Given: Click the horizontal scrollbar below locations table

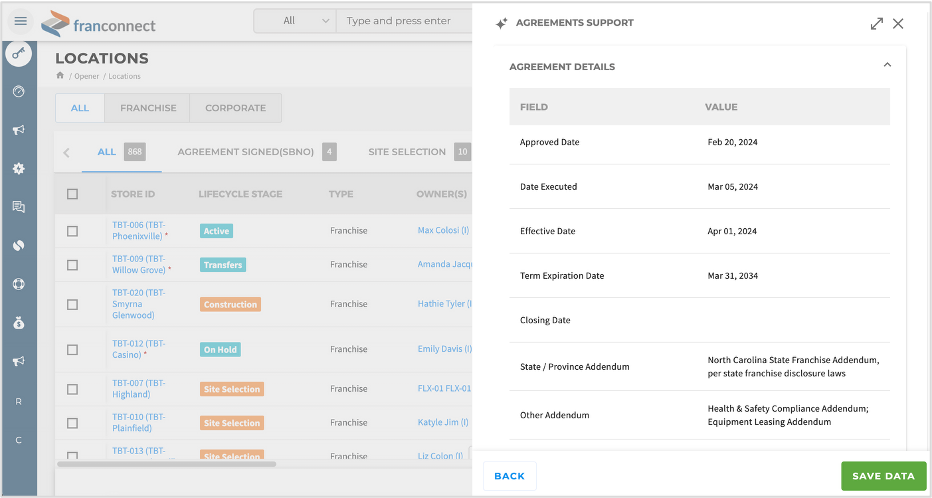Looking at the screenshot, I should pos(166,464).
